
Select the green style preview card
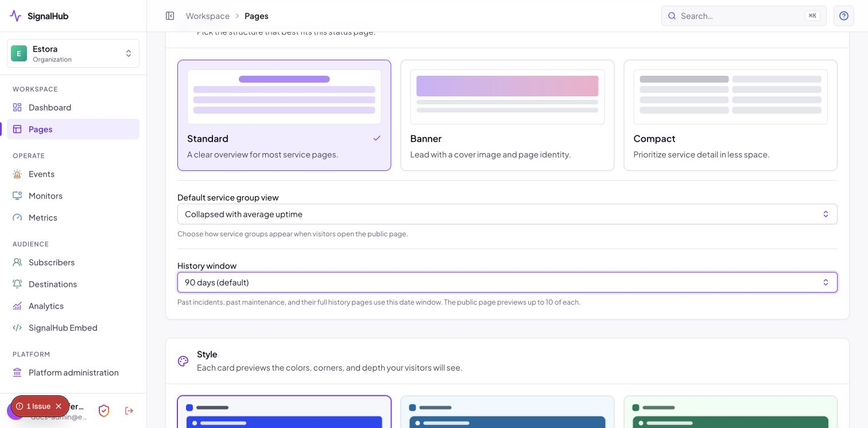730,412
